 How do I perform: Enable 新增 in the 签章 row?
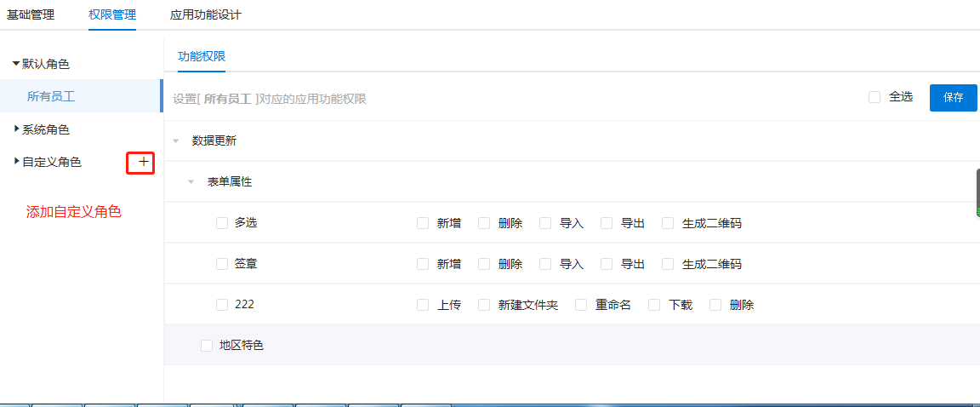click(x=423, y=265)
